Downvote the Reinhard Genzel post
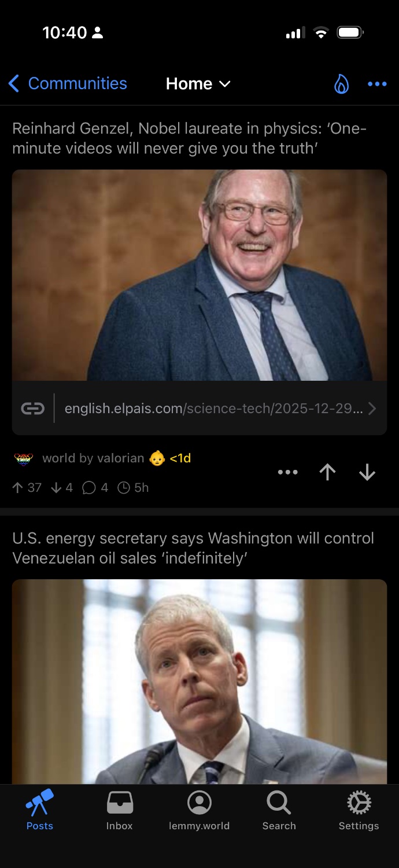 click(x=367, y=472)
